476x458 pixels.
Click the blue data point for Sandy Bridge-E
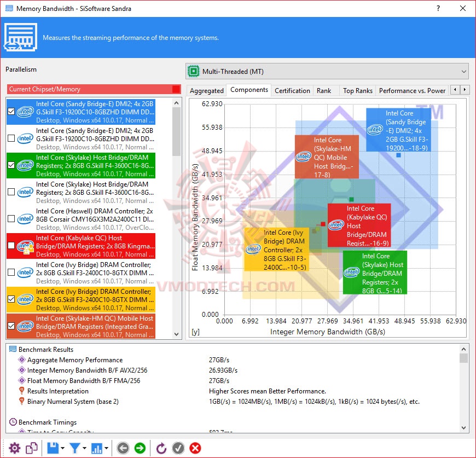click(x=399, y=155)
